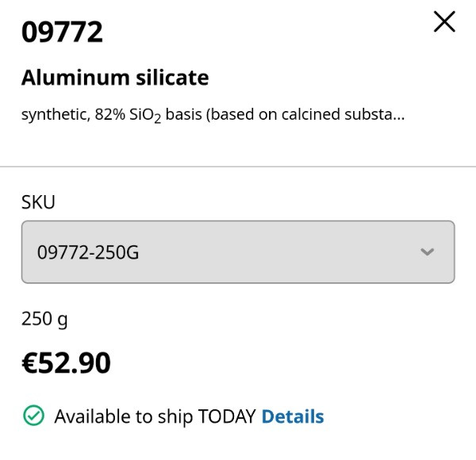Click the word basis in the description
476x460 pixels.
click(183, 115)
